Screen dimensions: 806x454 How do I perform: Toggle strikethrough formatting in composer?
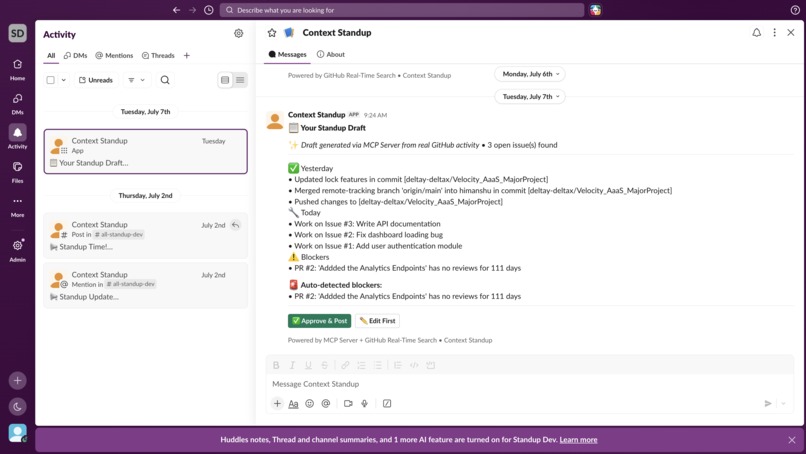click(x=324, y=365)
